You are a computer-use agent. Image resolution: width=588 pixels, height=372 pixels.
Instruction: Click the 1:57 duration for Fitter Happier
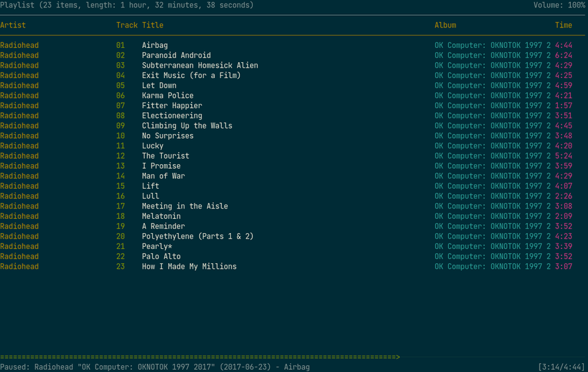pyautogui.click(x=563, y=106)
